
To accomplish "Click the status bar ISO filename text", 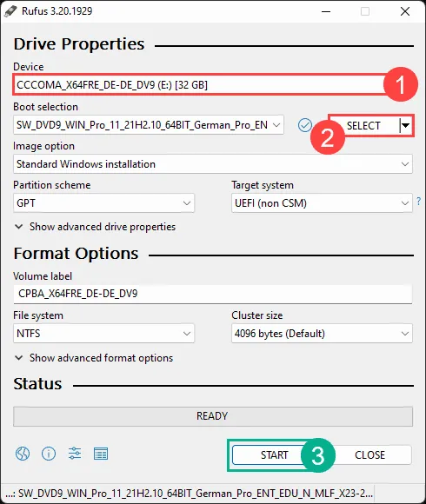I will point(189,494).
